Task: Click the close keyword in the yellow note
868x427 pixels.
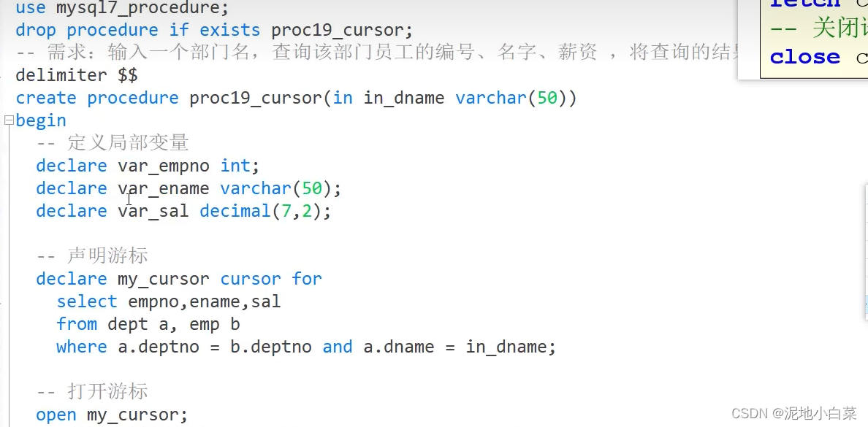Action: pos(804,57)
